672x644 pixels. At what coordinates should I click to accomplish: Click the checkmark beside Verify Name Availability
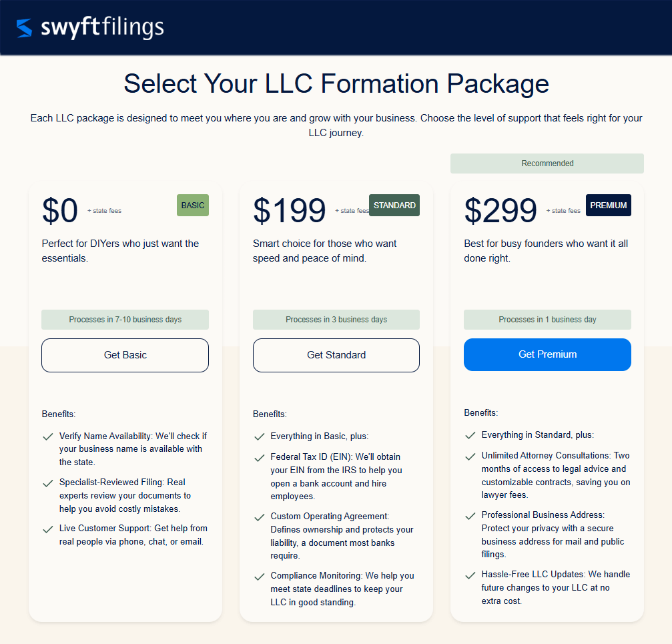click(47, 436)
